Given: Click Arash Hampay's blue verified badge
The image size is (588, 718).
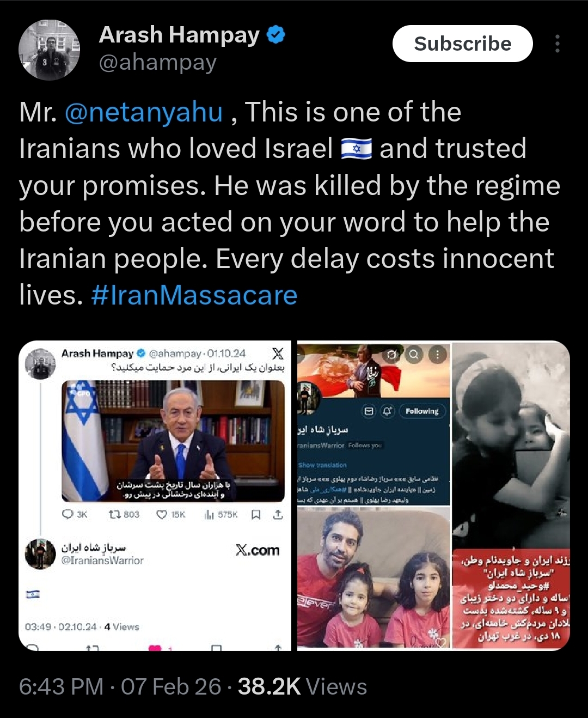Looking at the screenshot, I should pyautogui.click(x=276, y=35).
